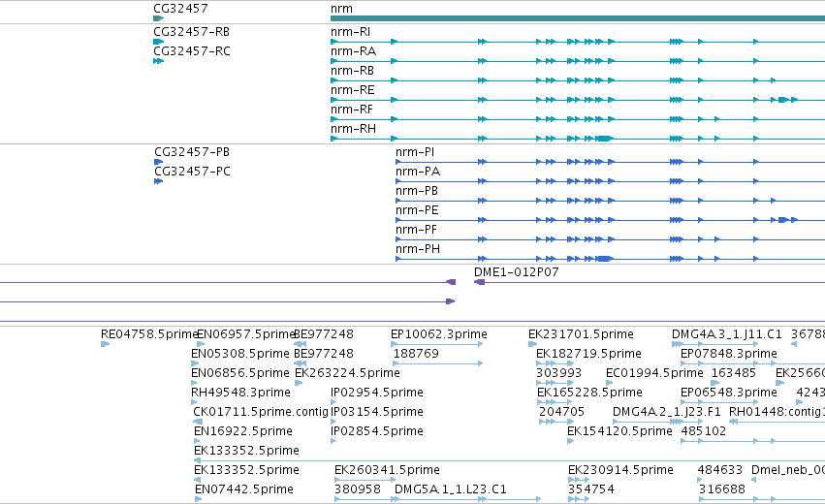Select the 188769 feature label
825x504 pixels.
[x=416, y=354]
